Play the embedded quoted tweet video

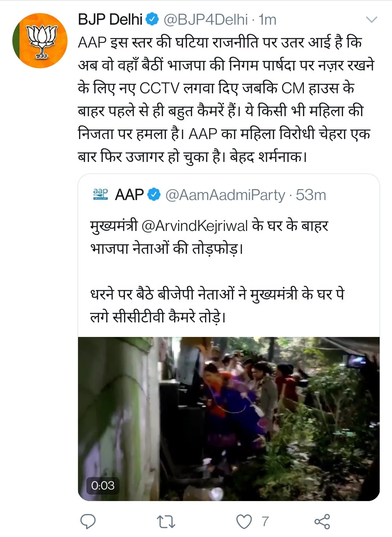pos(229,419)
